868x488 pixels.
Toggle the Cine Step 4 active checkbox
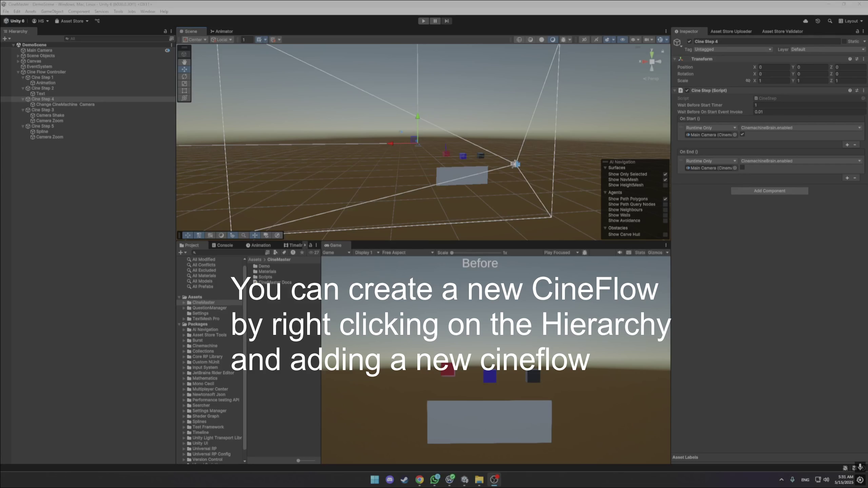pos(689,41)
